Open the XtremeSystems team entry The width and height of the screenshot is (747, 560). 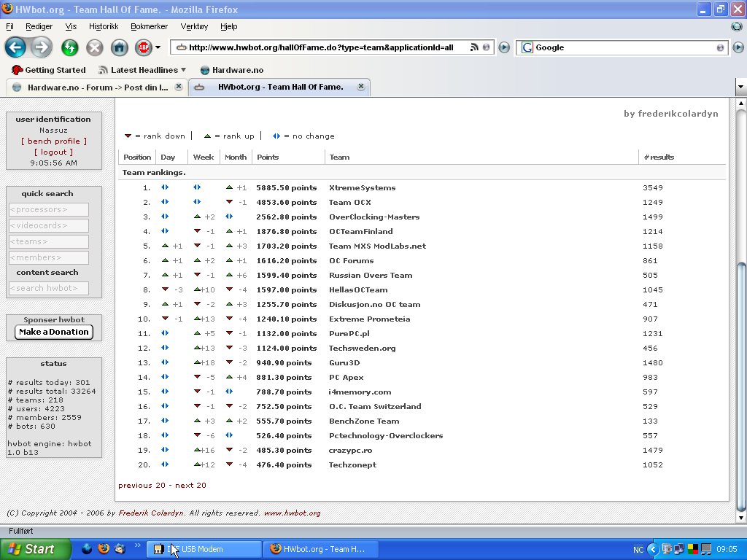click(x=362, y=187)
